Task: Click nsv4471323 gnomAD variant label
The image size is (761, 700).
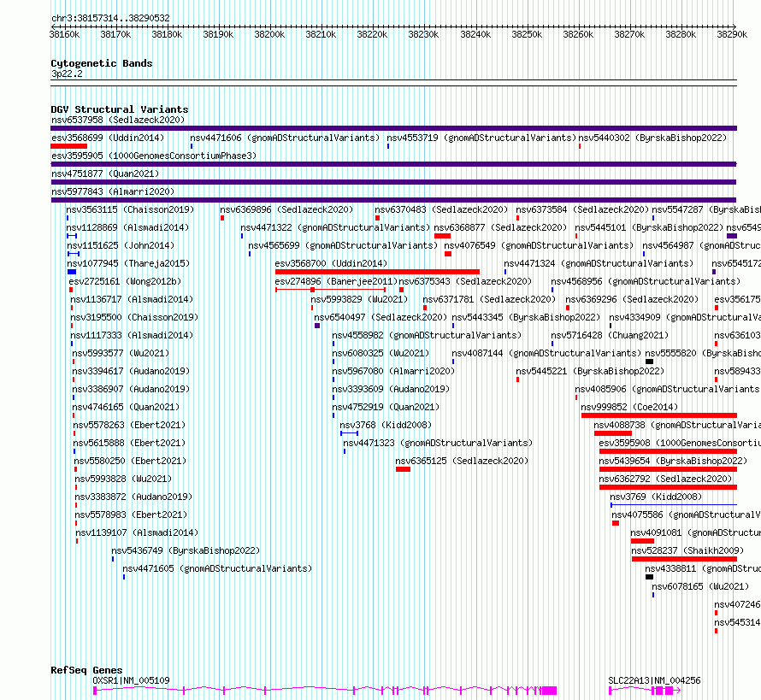Action: click(x=438, y=443)
